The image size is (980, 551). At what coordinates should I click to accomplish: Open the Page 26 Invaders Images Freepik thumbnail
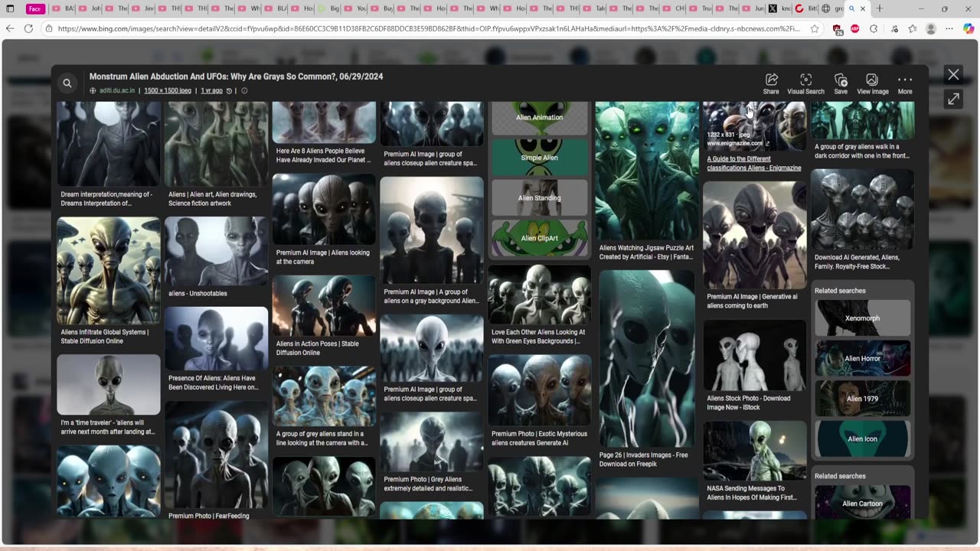pos(647,358)
